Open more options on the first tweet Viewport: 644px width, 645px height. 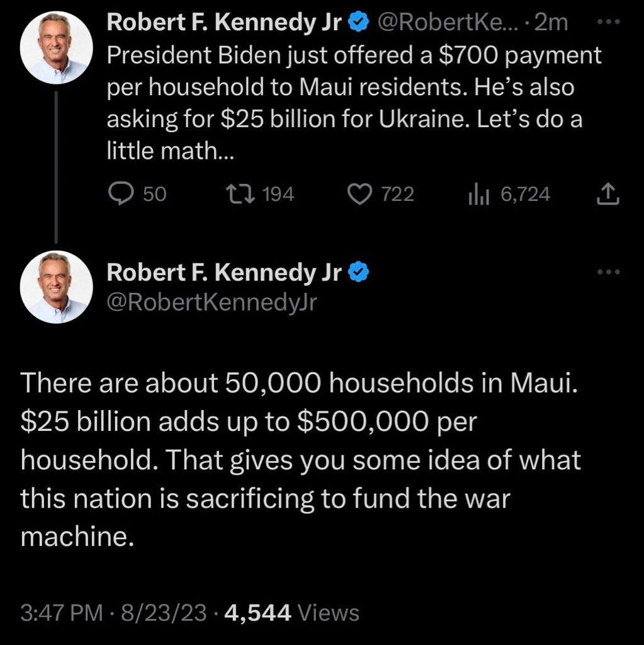click(x=608, y=23)
